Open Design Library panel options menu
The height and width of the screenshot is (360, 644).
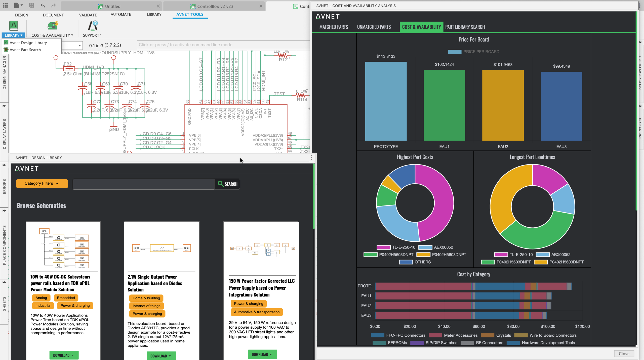click(x=311, y=158)
